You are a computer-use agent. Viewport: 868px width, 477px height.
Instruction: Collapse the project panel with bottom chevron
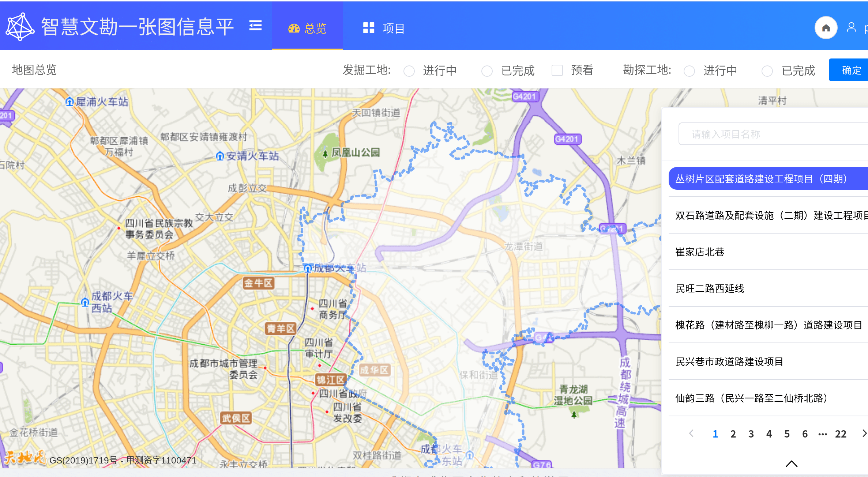tap(791, 463)
